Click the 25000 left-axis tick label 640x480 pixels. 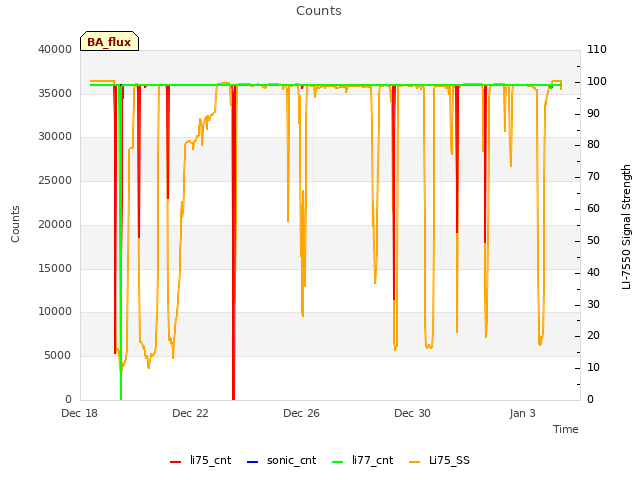(x=55, y=180)
